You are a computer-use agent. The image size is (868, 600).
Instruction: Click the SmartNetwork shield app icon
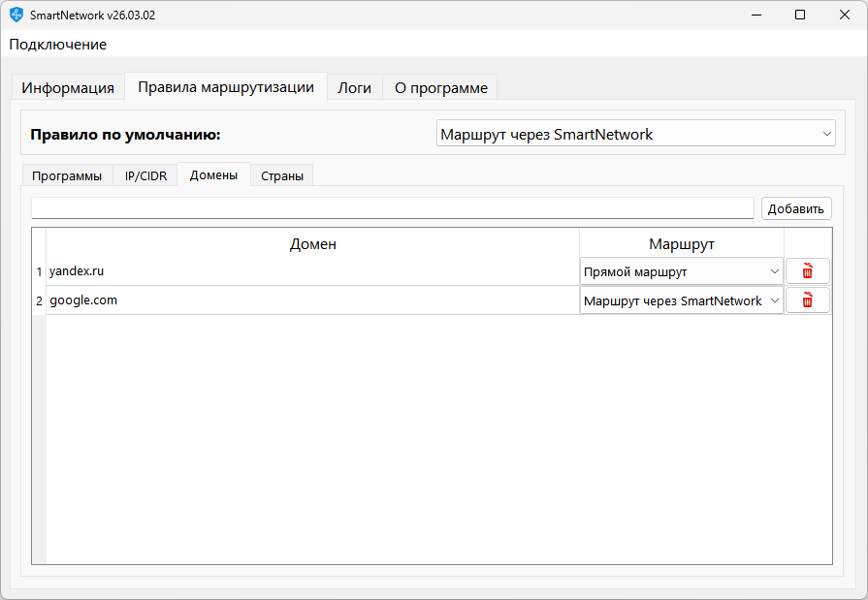point(16,15)
